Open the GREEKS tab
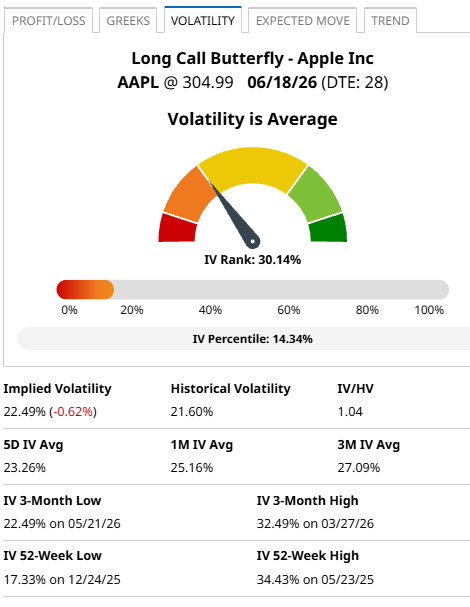470x607 pixels. point(128,21)
